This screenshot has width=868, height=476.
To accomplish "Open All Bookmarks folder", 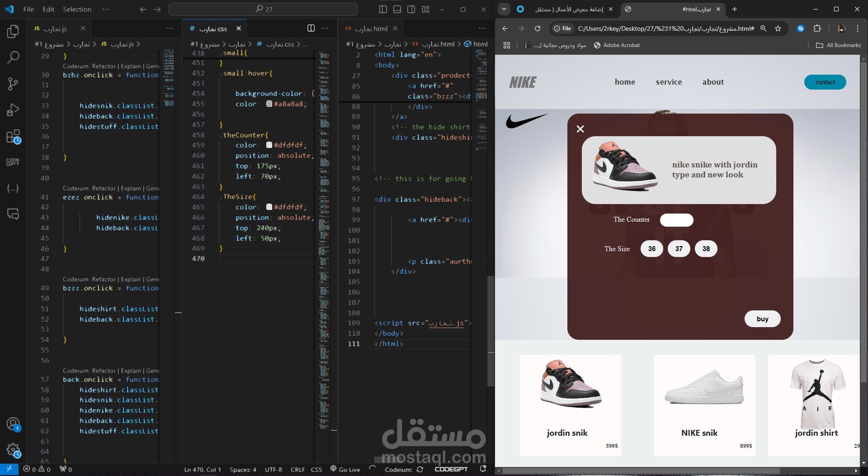I will (839, 45).
